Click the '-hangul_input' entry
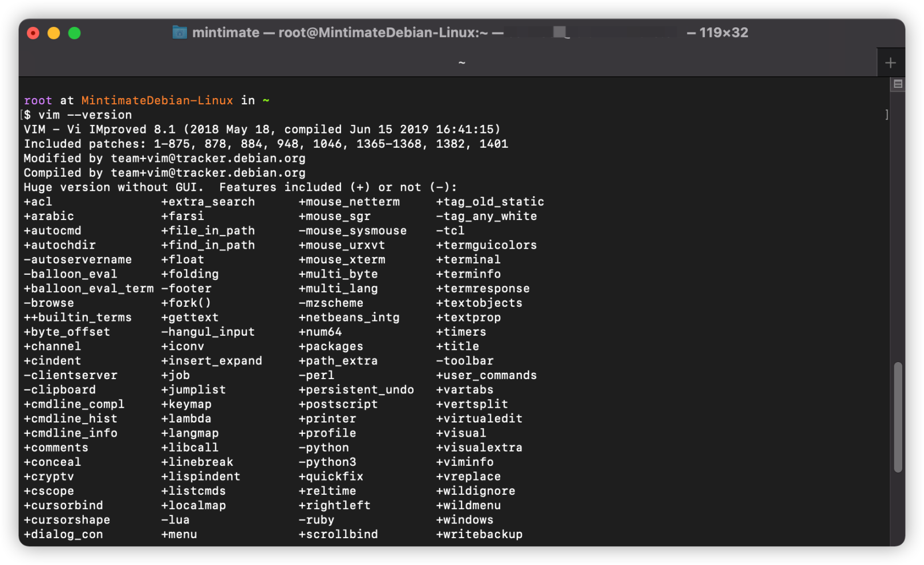Viewport: 924px width, 565px height. pos(208,332)
